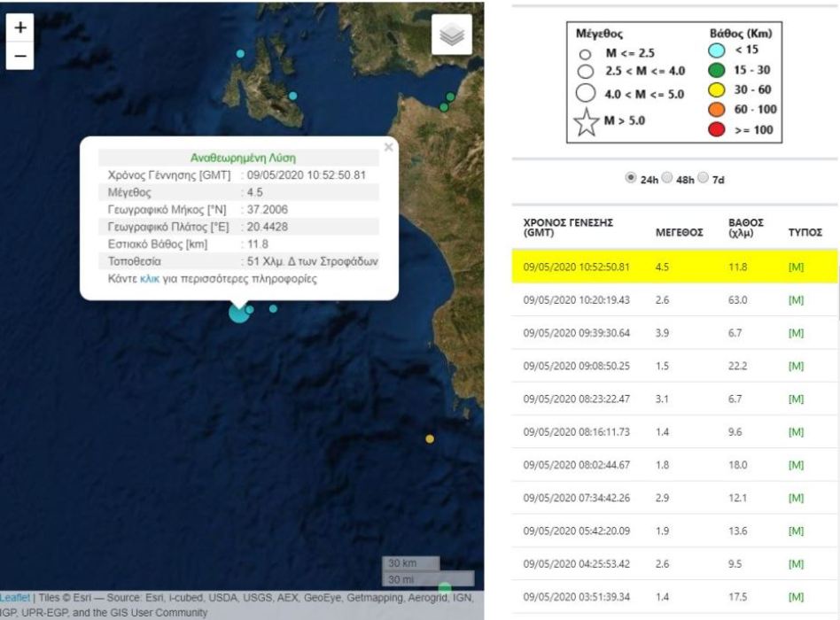The image size is (840, 620).
Task: Click the popup location '51 Χλμ. Δ των Στροφάδων'
Action: point(312,261)
